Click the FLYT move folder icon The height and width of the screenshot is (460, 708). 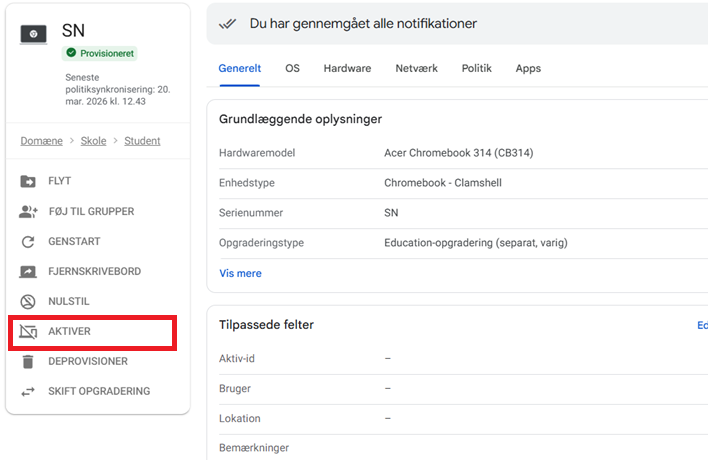click(x=28, y=181)
